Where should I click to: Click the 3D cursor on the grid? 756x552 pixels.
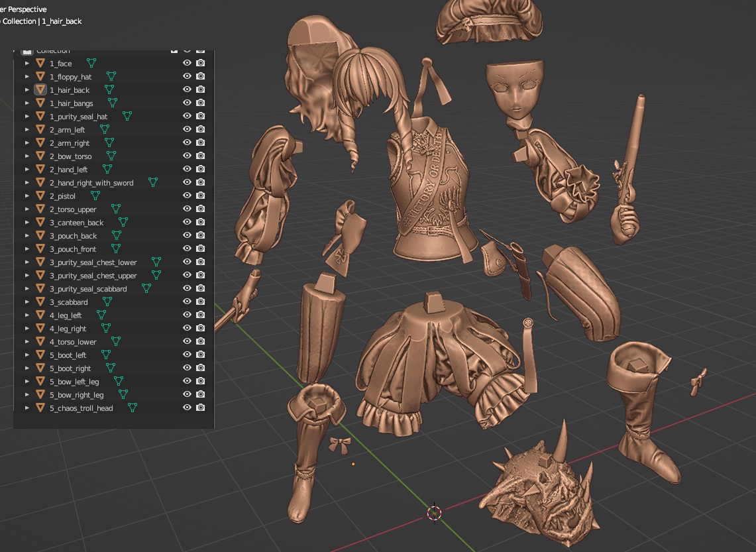[x=434, y=513]
